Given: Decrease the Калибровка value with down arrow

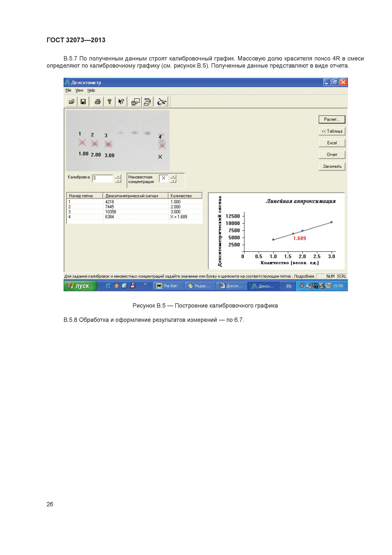Looking at the screenshot, I should 118,181.
